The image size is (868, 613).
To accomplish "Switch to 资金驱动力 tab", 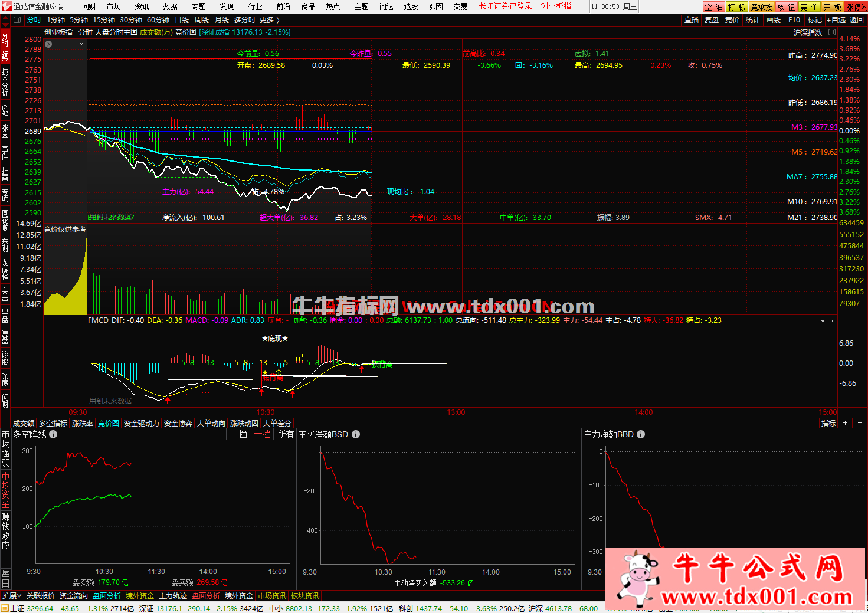I will (141, 424).
